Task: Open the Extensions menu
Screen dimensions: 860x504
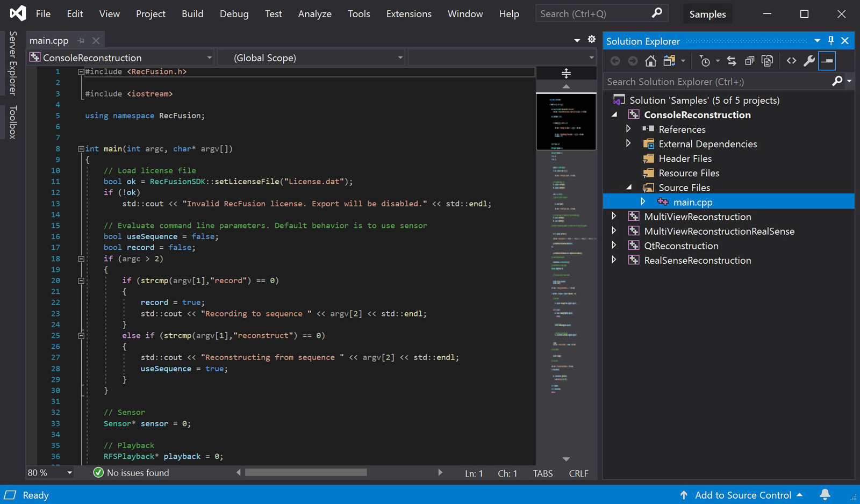Action: [408, 14]
